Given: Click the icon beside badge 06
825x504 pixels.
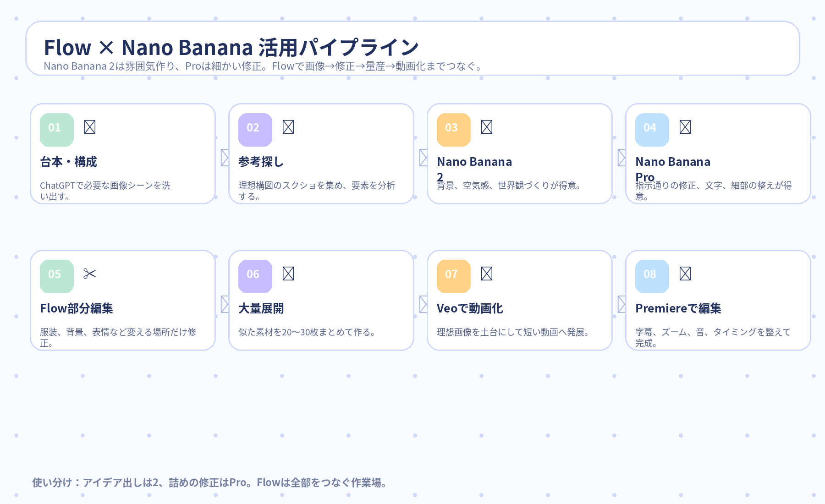Looking at the screenshot, I should point(288,274).
